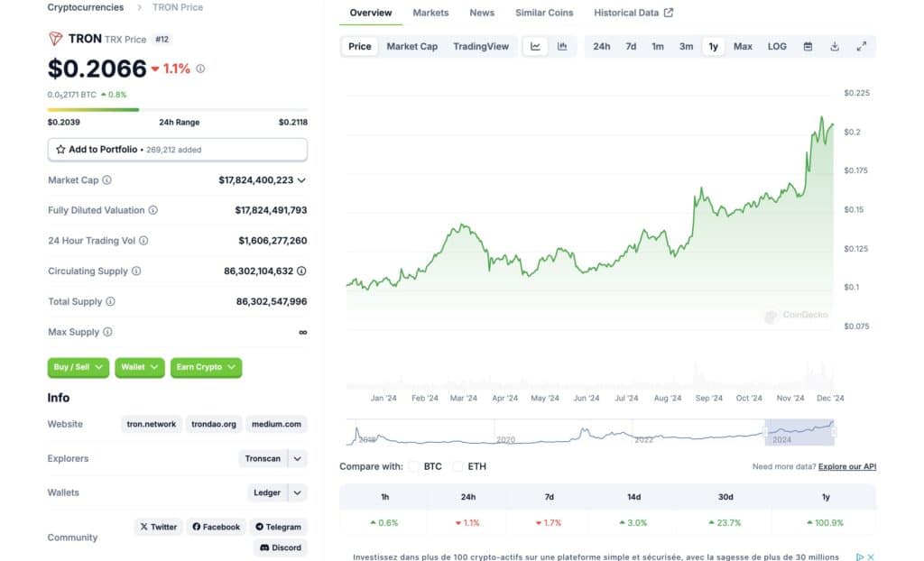Select the 3m time range
Image resolution: width=924 pixels, height=561 pixels.
pos(686,47)
